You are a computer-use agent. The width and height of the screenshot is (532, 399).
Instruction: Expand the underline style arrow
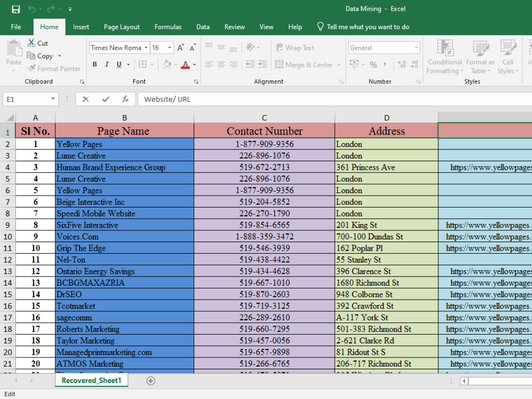128,64
